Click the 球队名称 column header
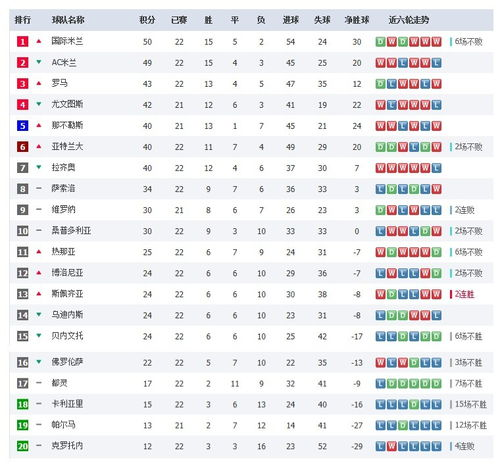The image size is (500, 465). (x=68, y=20)
